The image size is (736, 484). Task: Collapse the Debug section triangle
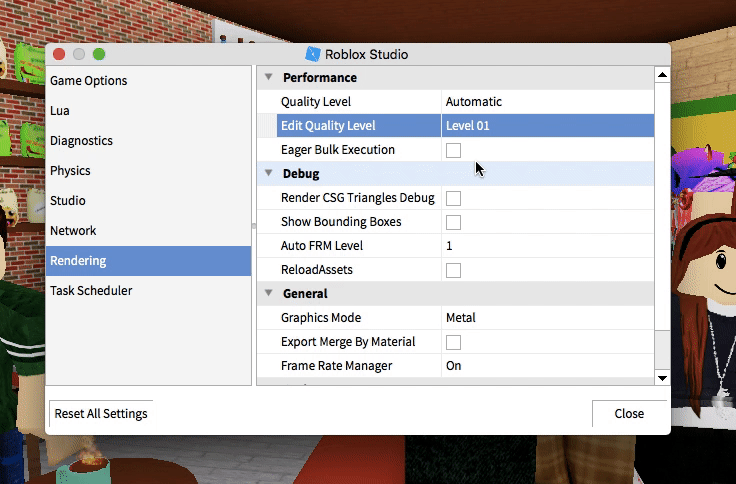pos(268,174)
